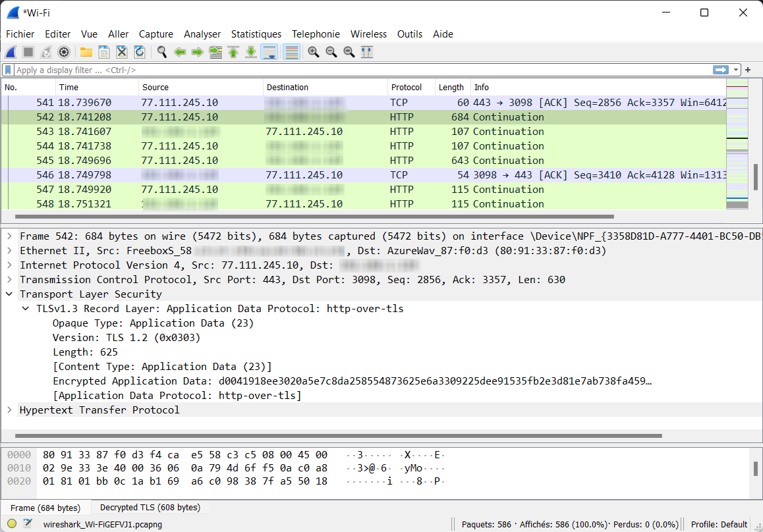
Task: Expand the Hypertext Transfer Protocol node
Action: tap(9, 410)
